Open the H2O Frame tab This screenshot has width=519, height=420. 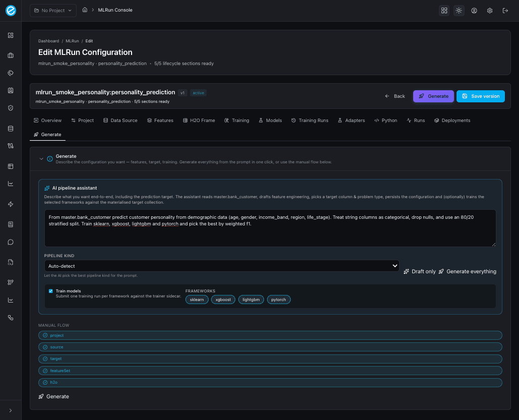199,121
